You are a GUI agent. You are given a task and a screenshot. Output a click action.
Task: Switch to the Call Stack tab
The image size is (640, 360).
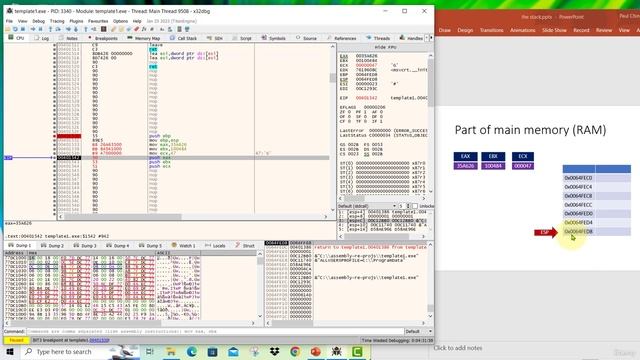pyautogui.click(x=184, y=38)
